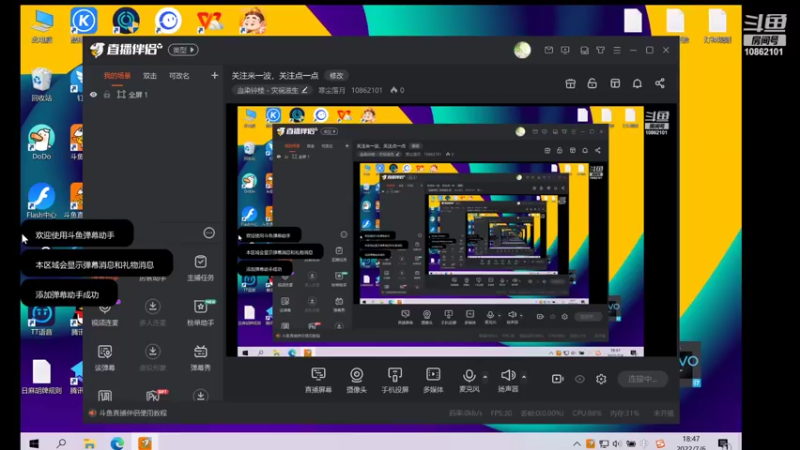Click the 未开播 status text
The height and width of the screenshot is (450, 800).
coord(663,413)
